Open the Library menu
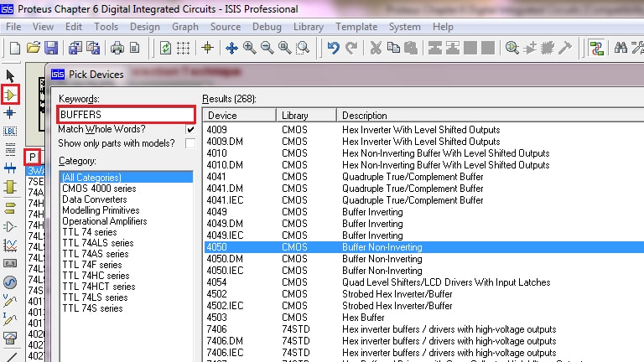Viewport: 644px width, 362px height. 309,27
